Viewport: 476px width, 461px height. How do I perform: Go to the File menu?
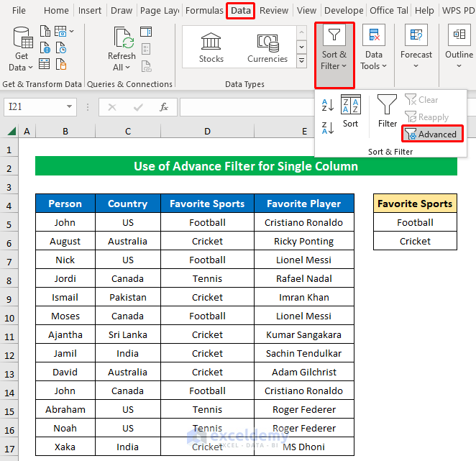pyautogui.click(x=19, y=11)
